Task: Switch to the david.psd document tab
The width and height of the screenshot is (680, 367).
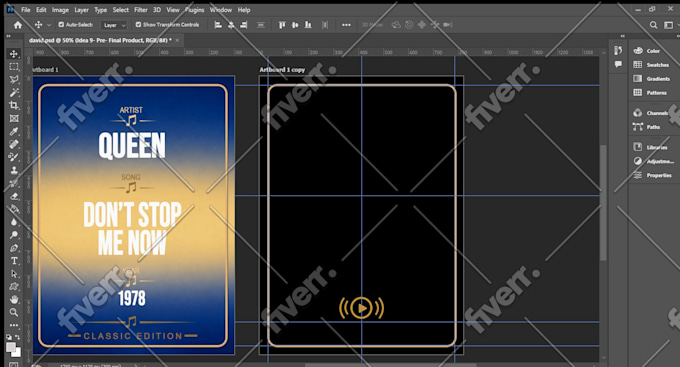Action: (x=100, y=40)
